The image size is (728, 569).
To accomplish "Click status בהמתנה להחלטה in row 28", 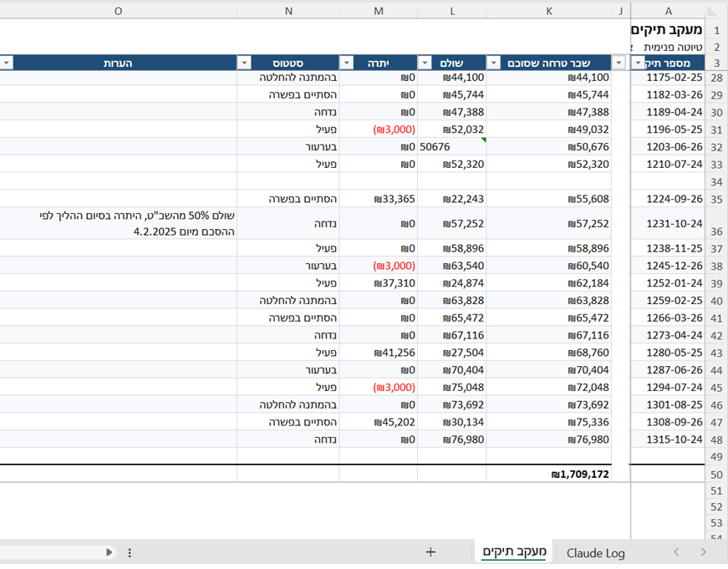I will click(288, 78).
